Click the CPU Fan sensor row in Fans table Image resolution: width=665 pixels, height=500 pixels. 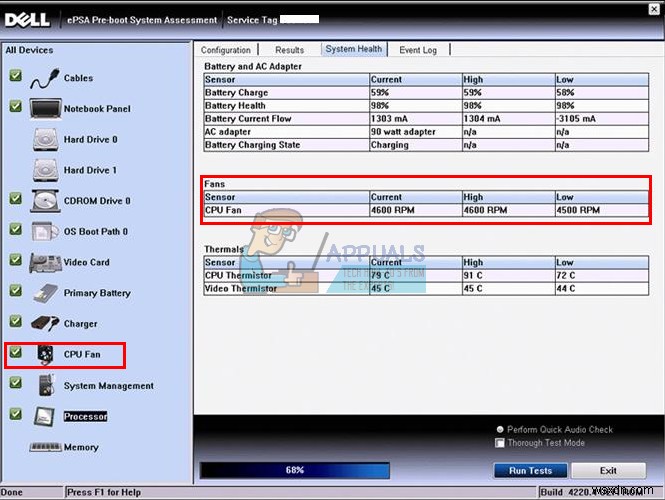click(426, 210)
